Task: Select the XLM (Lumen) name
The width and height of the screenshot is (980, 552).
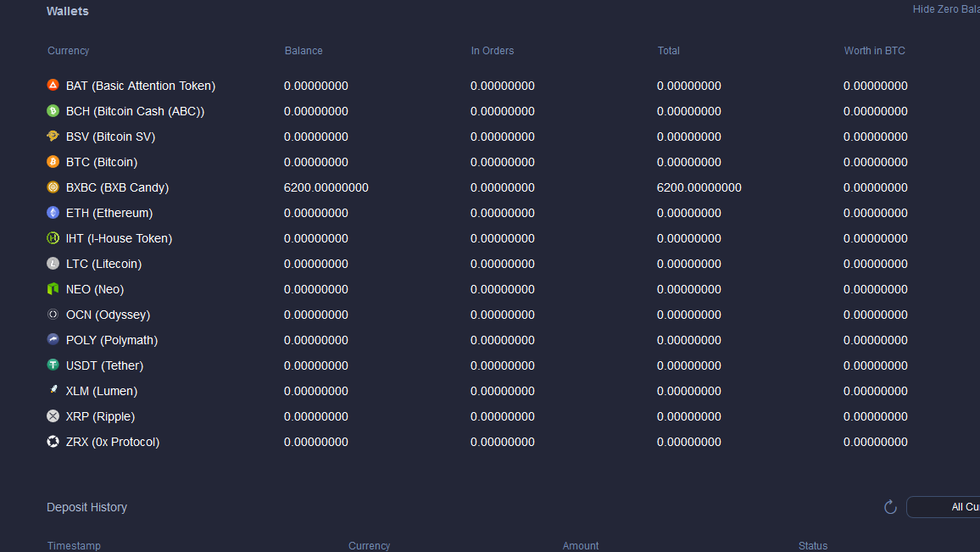Action: click(102, 391)
